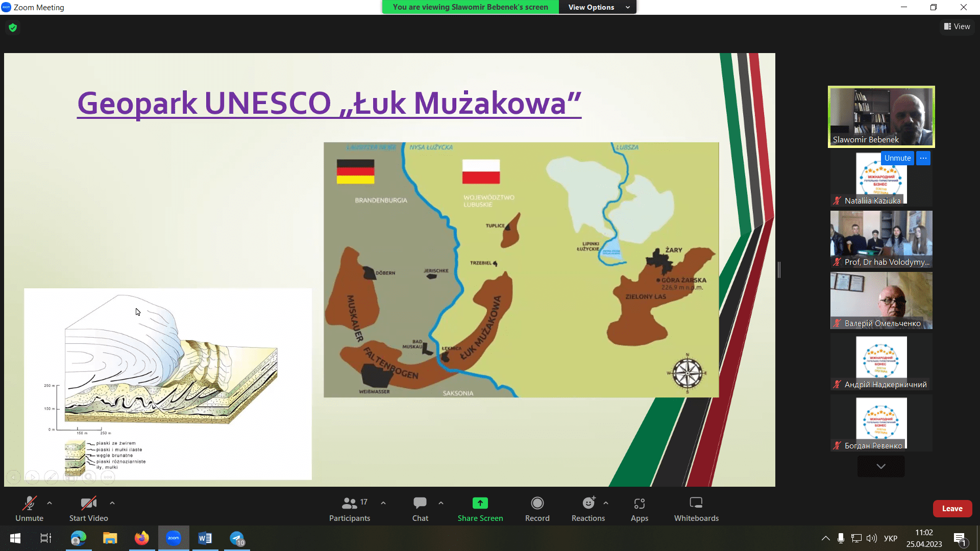
Task: Click the green Share Screen icon
Action: [480, 503]
